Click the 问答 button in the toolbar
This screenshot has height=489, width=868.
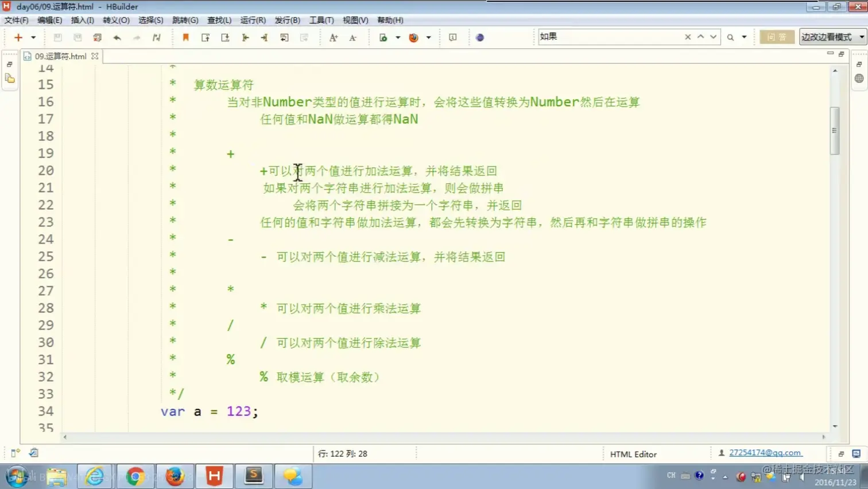click(x=777, y=37)
